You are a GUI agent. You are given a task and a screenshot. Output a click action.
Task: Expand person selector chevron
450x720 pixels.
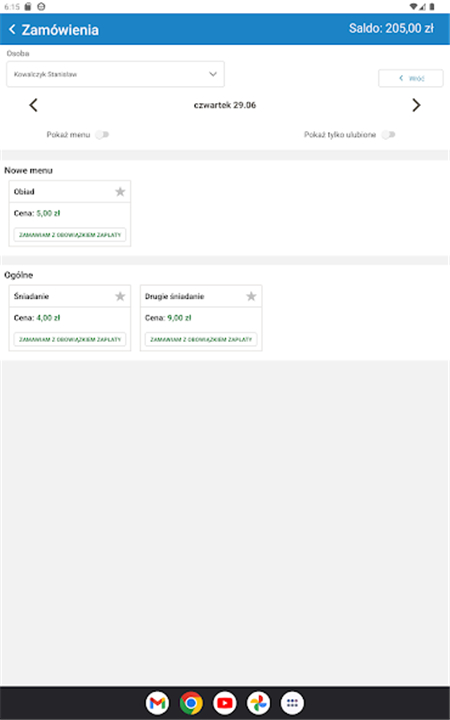(x=213, y=74)
